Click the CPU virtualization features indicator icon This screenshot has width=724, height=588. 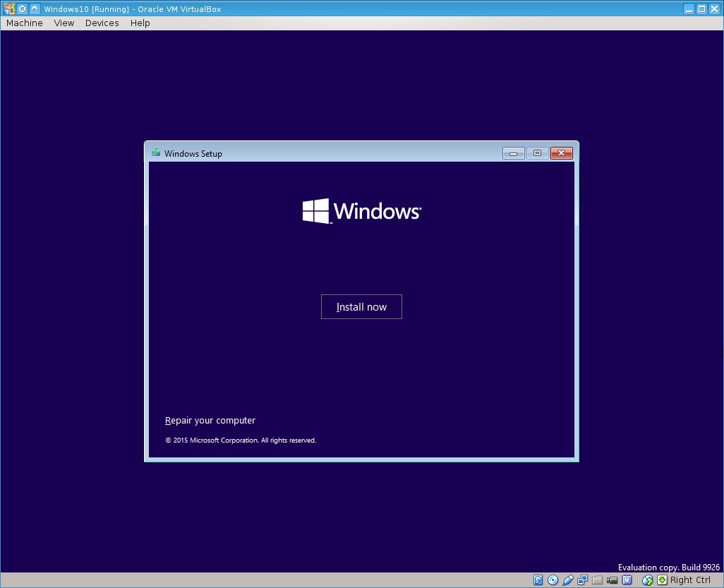(x=627, y=580)
